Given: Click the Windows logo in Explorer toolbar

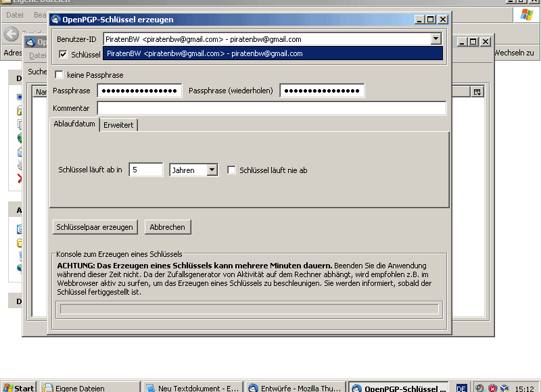Looking at the screenshot, I should coord(527,15).
